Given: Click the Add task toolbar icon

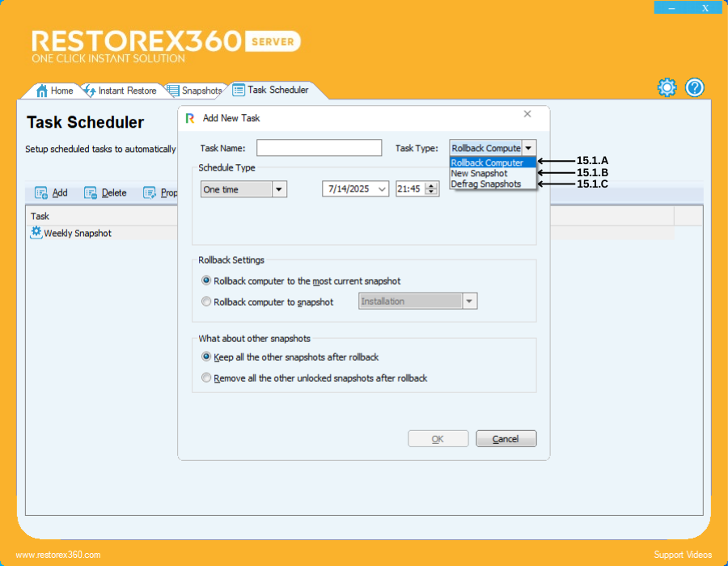Looking at the screenshot, I should tap(41, 193).
